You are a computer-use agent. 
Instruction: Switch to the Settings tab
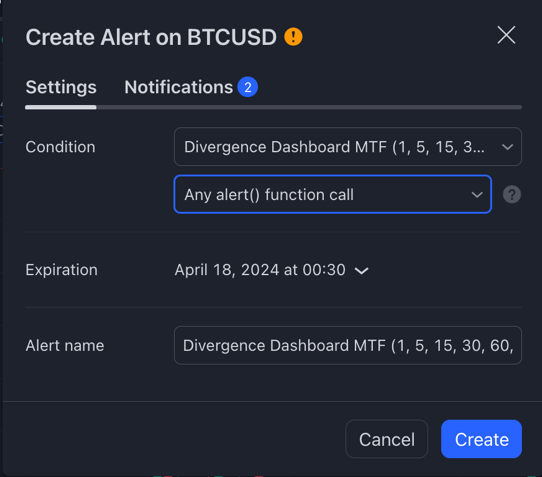click(61, 87)
